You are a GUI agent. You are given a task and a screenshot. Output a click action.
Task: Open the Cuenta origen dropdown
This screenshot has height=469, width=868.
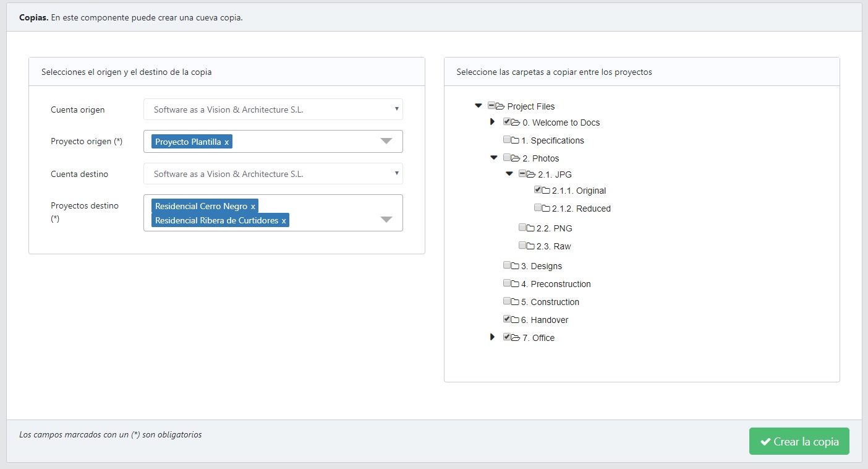coord(273,110)
